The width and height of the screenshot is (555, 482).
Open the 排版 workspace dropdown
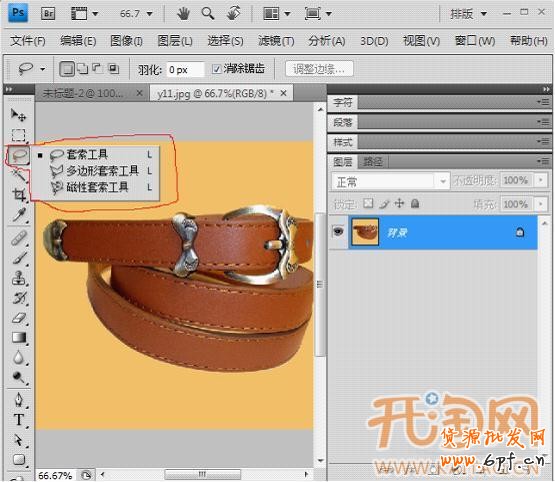click(484, 14)
